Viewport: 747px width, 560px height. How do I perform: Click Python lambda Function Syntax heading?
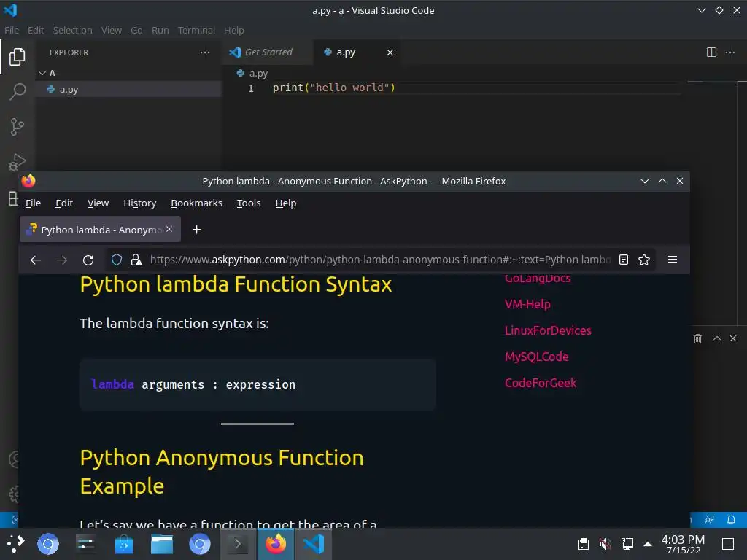click(236, 285)
